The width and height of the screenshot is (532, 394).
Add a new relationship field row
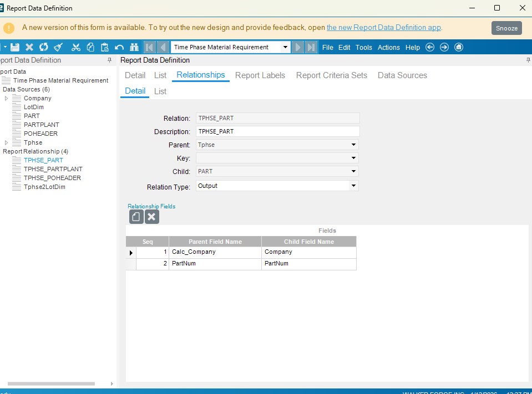(136, 217)
